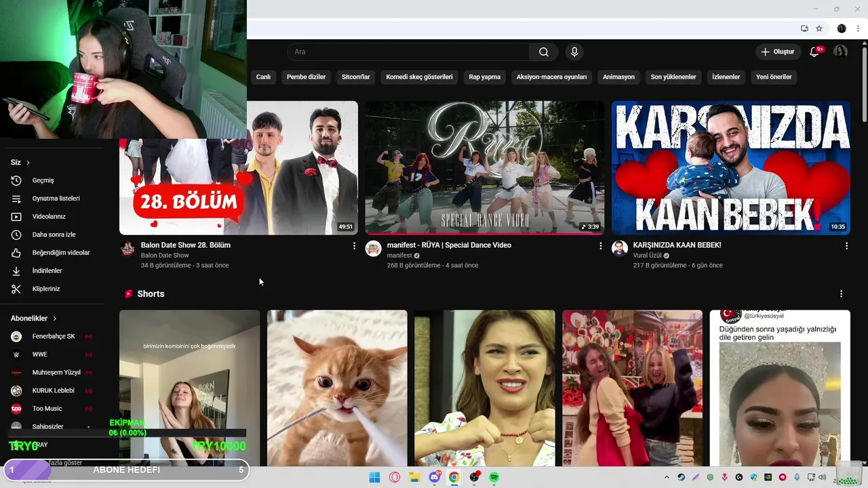The width and height of the screenshot is (868, 488).
Task: Open File Explorer from the taskbar
Action: click(x=414, y=477)
